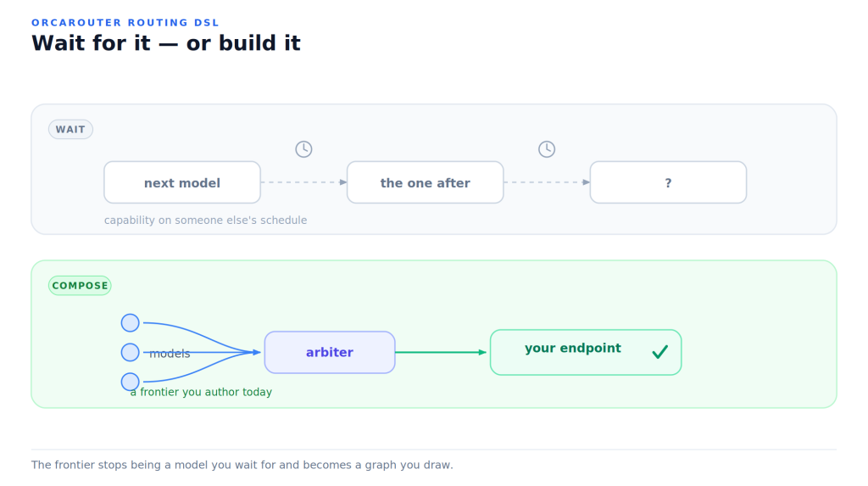868x486 pixels.
Task: Select the green checkmark in your endpoint
Action: click(x=659, y=352)
